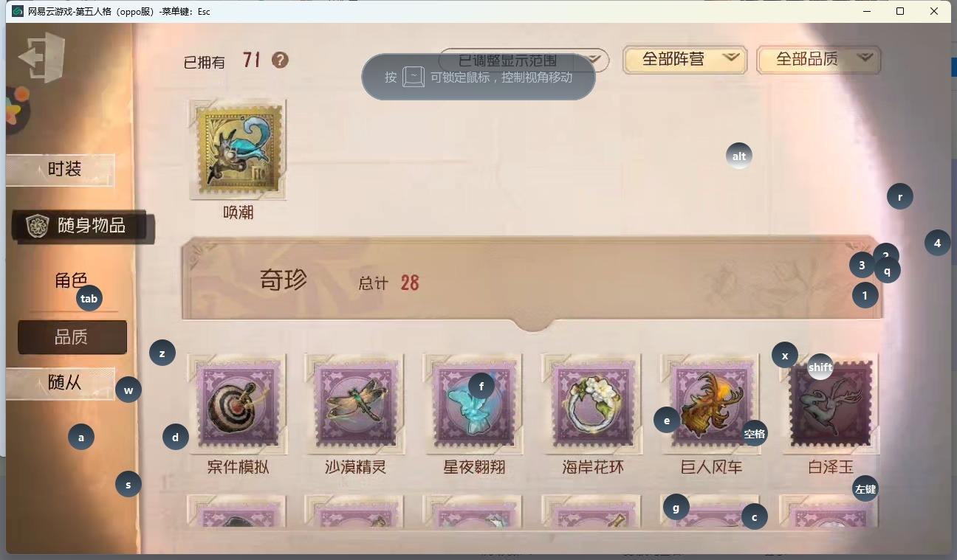Select the 唤潮 gold stamp item

coord(238,149)
